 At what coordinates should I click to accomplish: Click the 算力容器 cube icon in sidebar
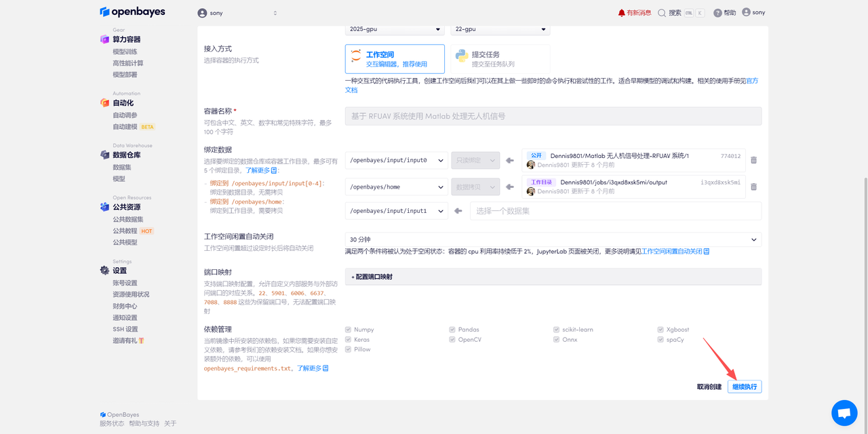[x=104, y=39]
